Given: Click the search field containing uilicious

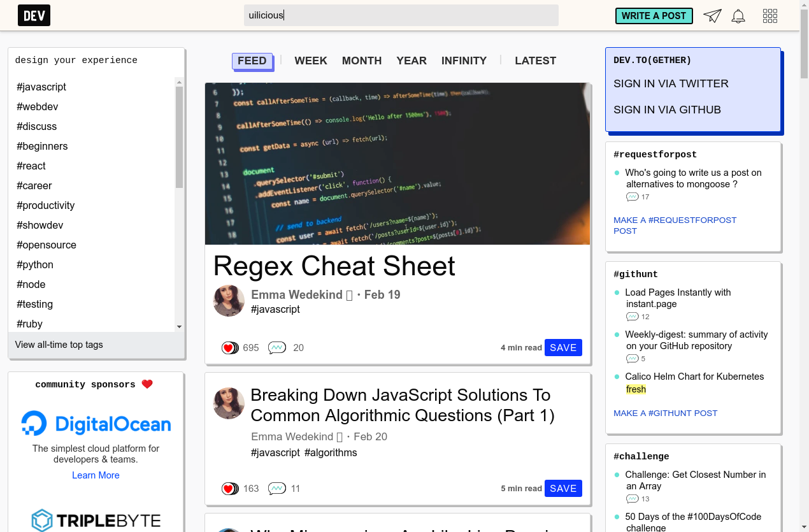Looking at the screenshot, I should (401, 15).
